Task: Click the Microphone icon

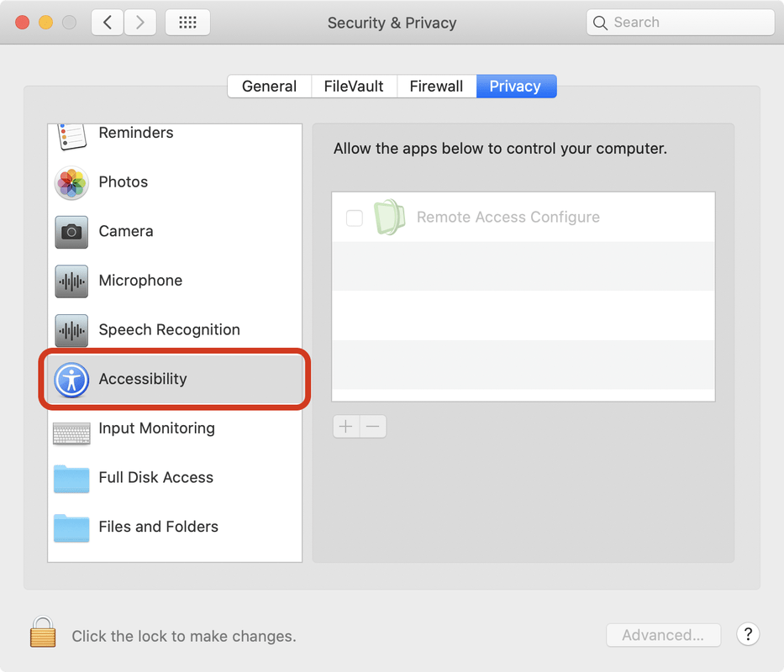Action: click(x=71, y=281)
